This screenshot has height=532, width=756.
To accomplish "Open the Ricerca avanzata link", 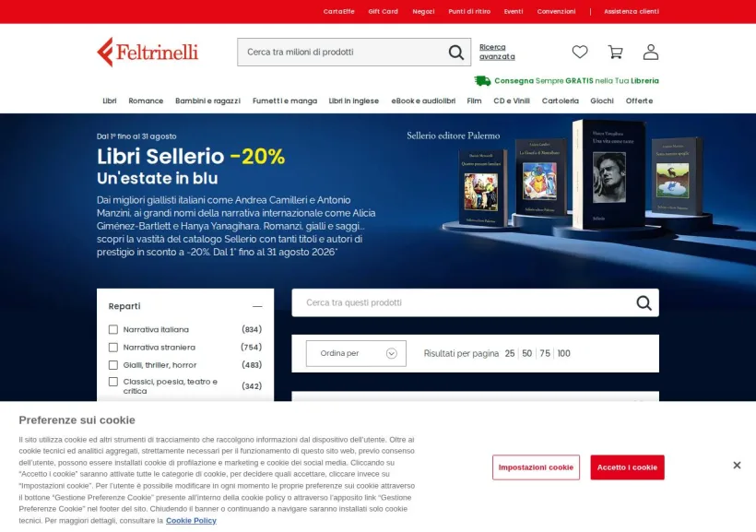I will [497, 52].
